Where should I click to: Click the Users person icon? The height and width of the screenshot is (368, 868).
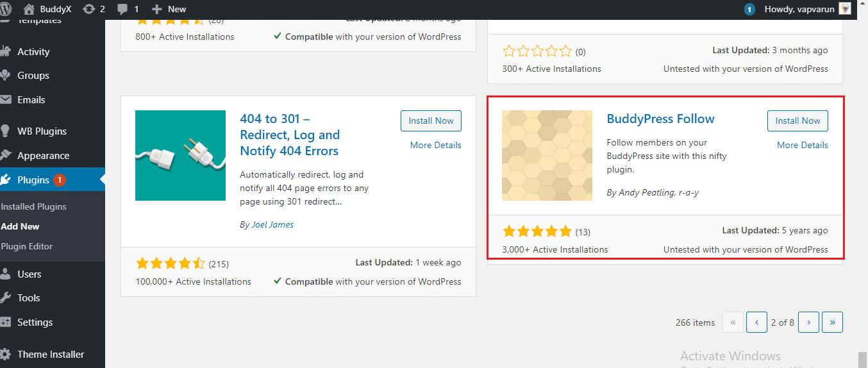tap(5, 274)
